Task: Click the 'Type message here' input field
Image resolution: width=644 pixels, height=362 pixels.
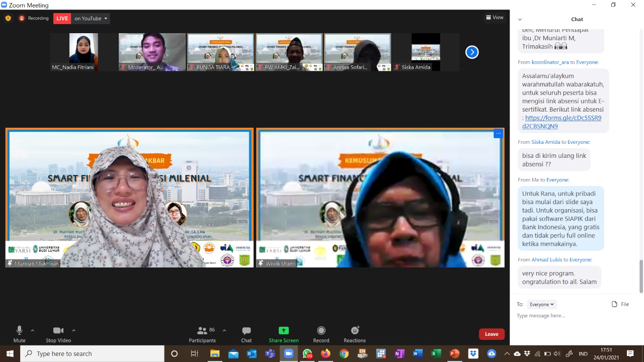Action: (574, 316)
